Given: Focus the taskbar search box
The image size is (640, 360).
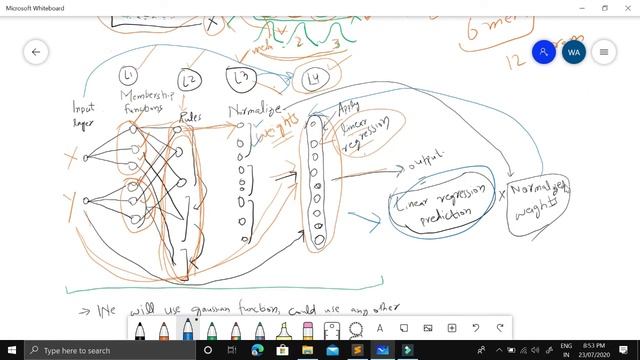Looking at the screenshot, I should coord(110,350).
